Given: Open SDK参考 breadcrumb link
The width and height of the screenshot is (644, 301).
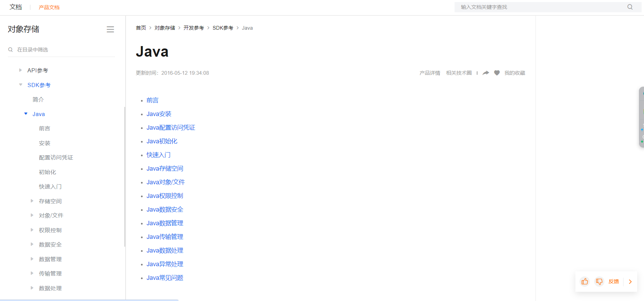Looking at the screenshot, I should (223, 28).
